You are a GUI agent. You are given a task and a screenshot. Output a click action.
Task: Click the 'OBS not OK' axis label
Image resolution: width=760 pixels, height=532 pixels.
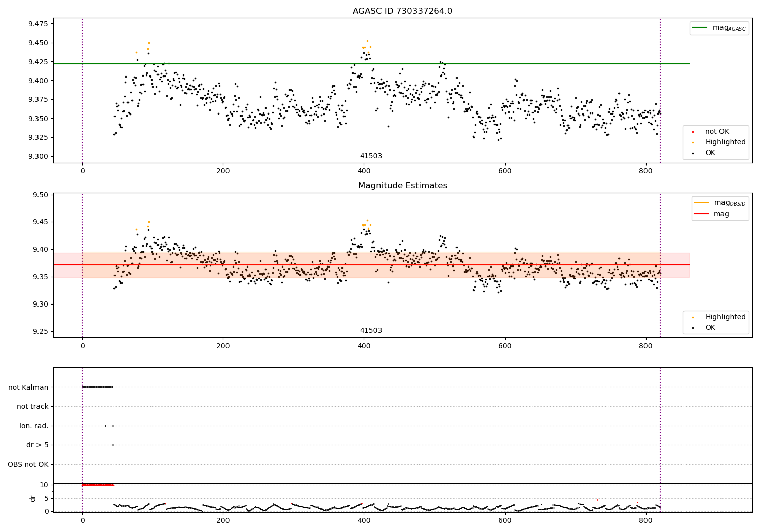click(x=28, y=464)
